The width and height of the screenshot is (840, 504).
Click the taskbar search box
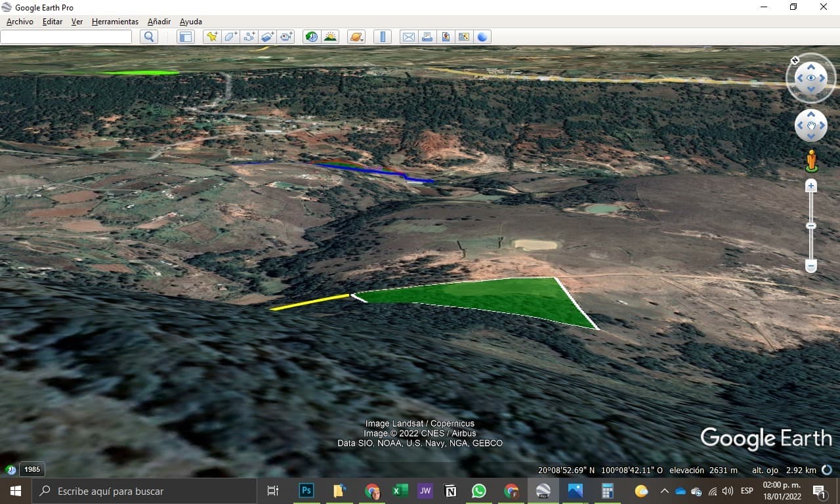coord(144,491)
